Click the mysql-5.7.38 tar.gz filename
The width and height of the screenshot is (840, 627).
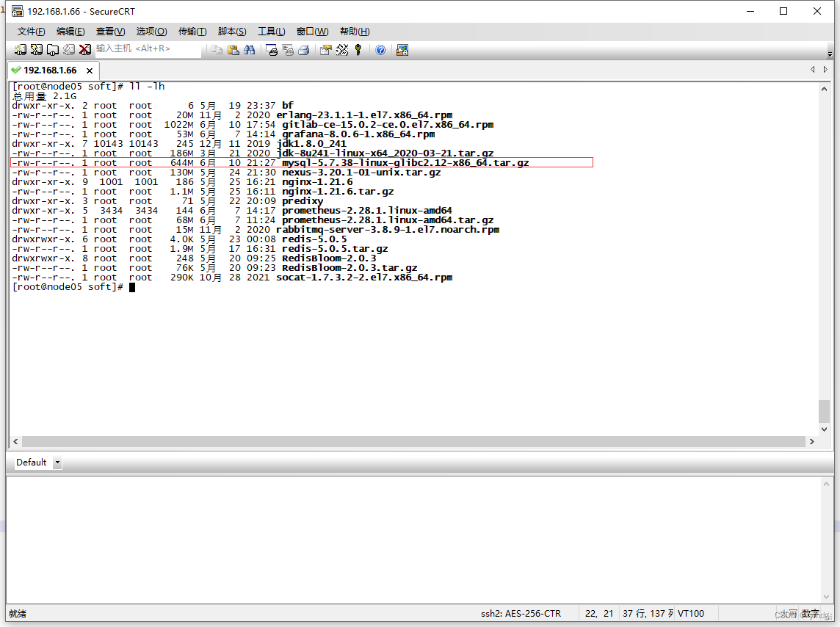pos(405,163)
